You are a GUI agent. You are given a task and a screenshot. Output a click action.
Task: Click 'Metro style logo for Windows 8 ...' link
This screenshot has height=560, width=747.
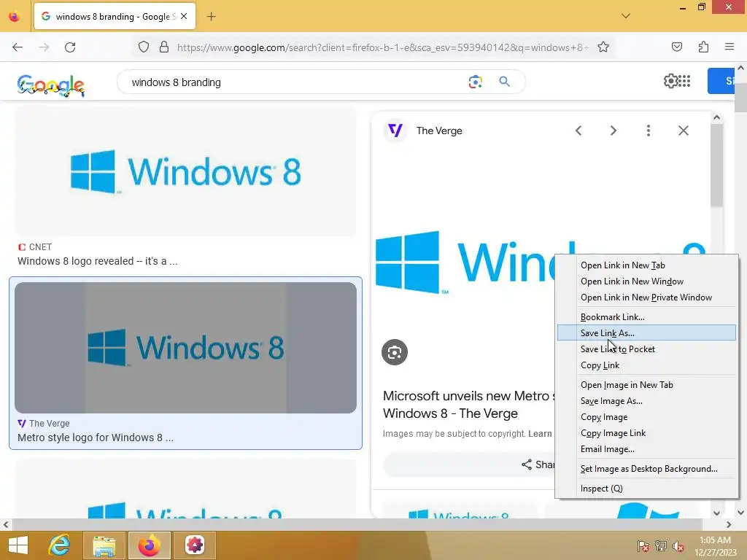pos(96,437)
